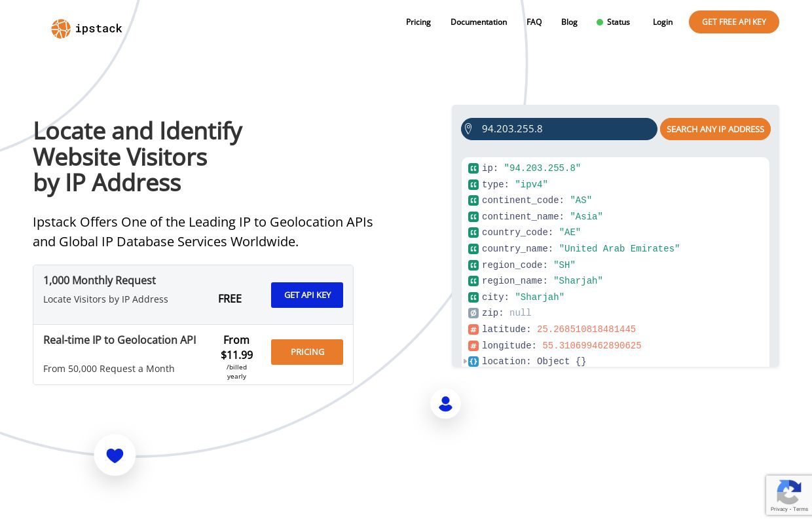Click the object icon beside location
The height and width of the screenshot is (524, 812).
(x=473, y=362)
